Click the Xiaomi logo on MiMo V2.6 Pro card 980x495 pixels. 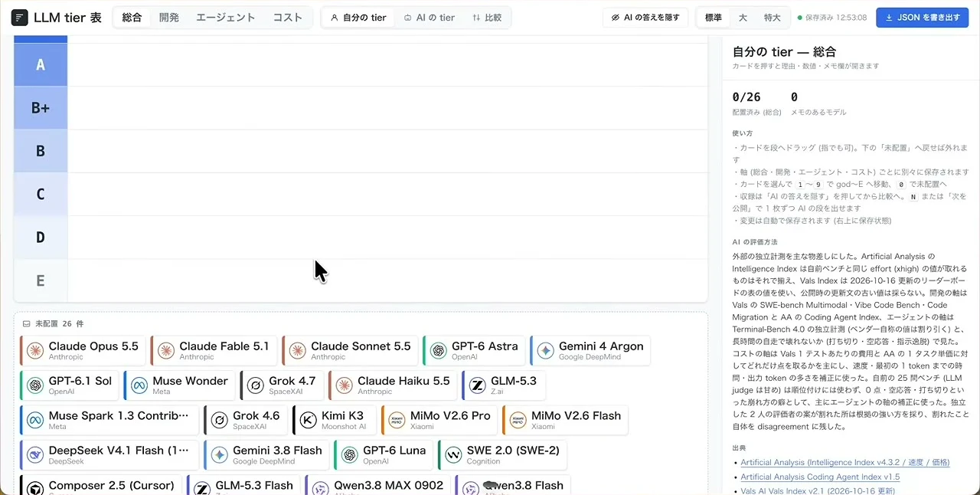[397, 420]
